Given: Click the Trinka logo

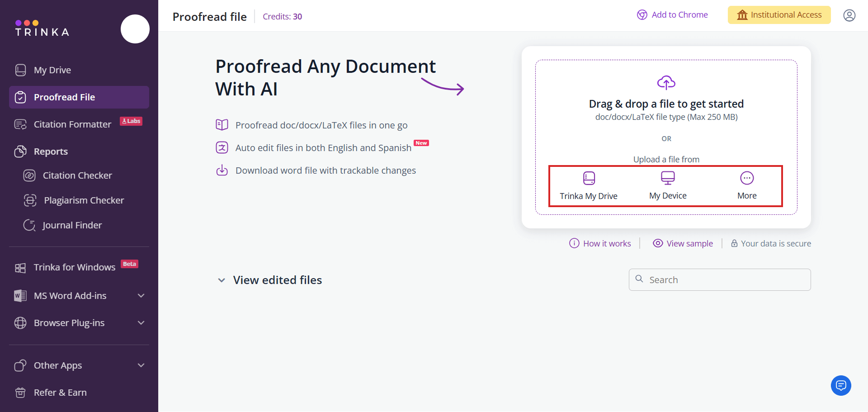Looking at the screenshot, I should point(42,28).
